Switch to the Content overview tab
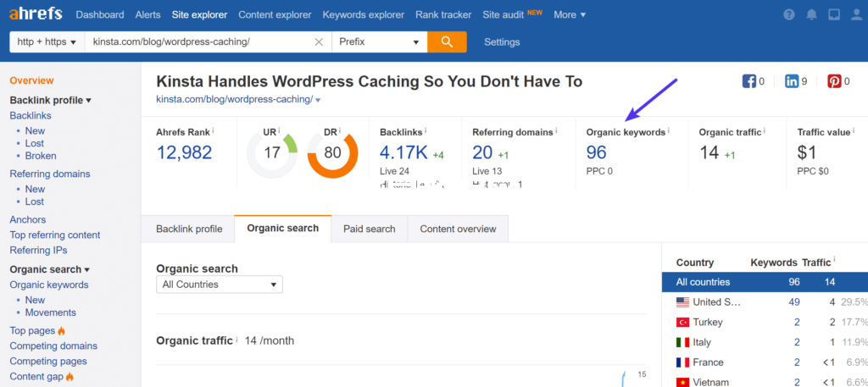Image resolution: width=868 pixels, height=387 pixels. tap(458, 229)
